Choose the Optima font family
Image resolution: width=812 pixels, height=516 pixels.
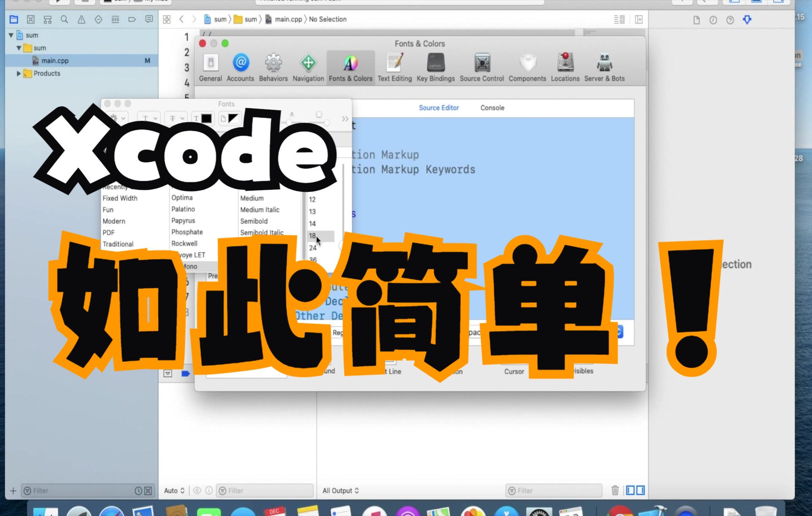point(182,197)
